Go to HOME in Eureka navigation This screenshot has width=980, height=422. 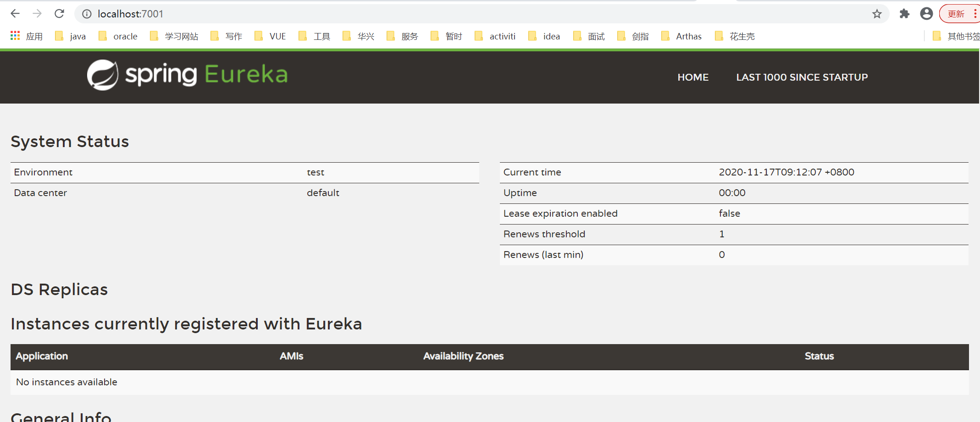[693, 77]
